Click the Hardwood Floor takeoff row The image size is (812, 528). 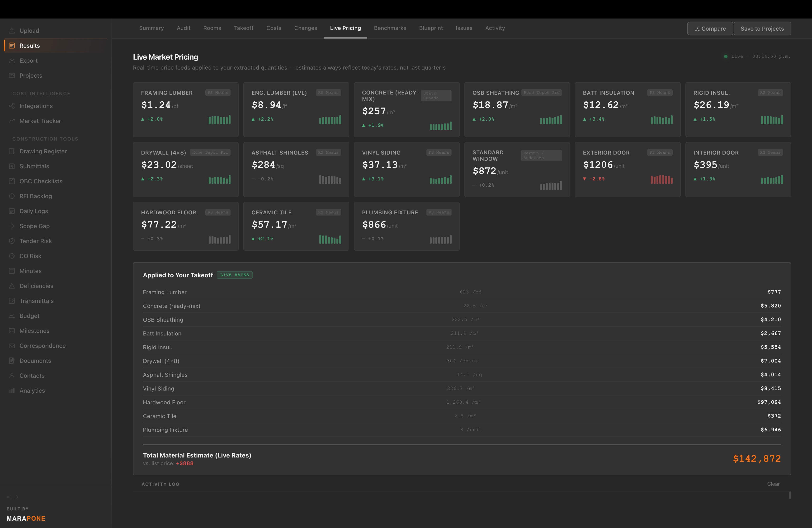coord(462,402)
